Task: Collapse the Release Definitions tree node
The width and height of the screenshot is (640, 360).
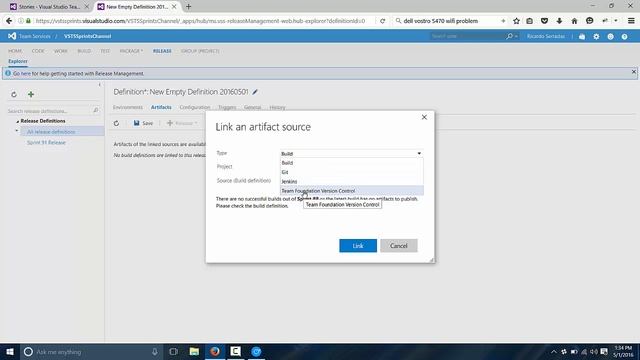Action: pos(18,121)
